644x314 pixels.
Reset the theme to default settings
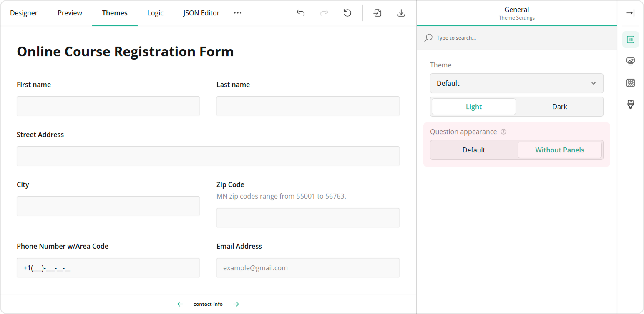click(x=347, y=13)
